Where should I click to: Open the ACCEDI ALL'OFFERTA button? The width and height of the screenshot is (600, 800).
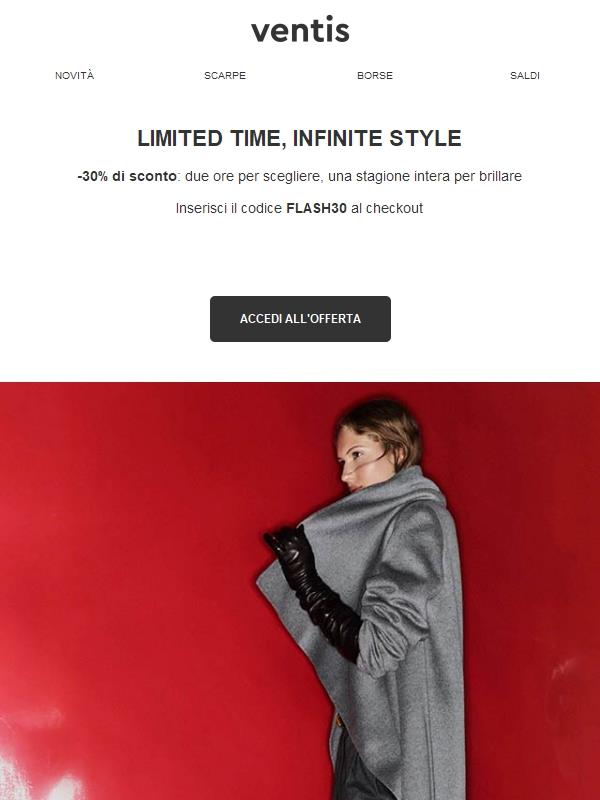pos(300,319)
